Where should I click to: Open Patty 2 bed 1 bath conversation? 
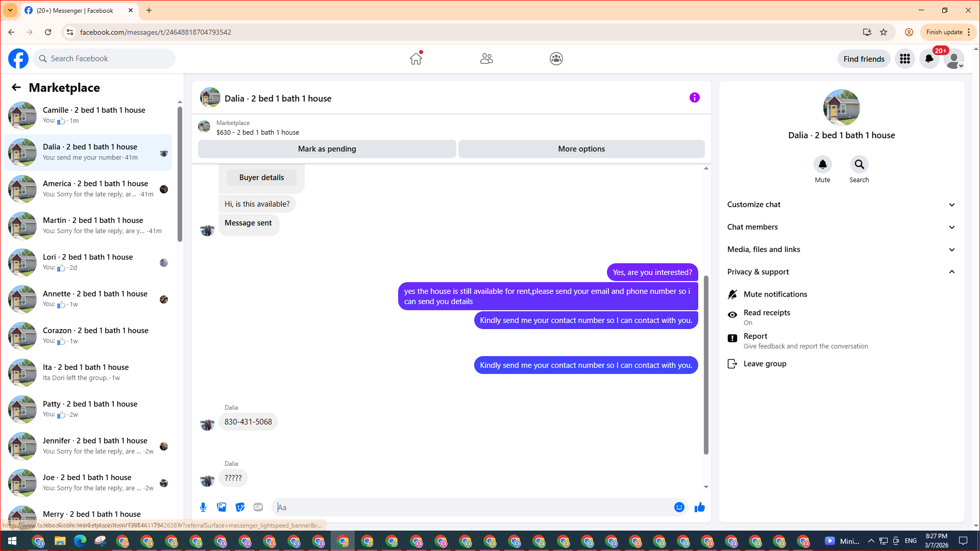[88, 409]
